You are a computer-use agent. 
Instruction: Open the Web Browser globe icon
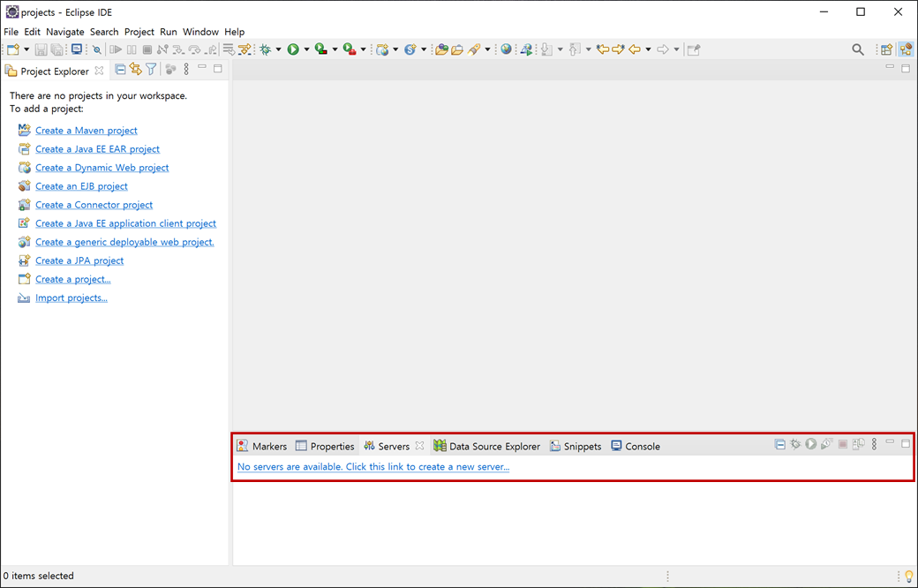click(x=506, y=49)
